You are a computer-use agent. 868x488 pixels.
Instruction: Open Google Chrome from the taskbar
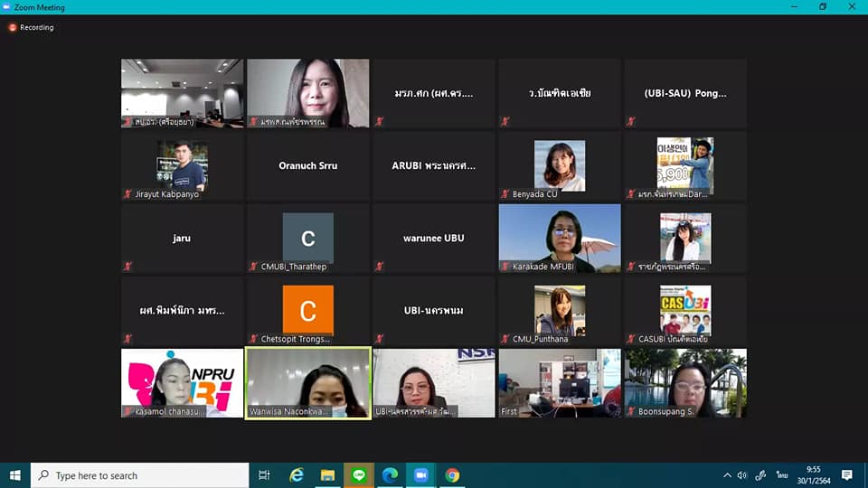pos(452,475)
